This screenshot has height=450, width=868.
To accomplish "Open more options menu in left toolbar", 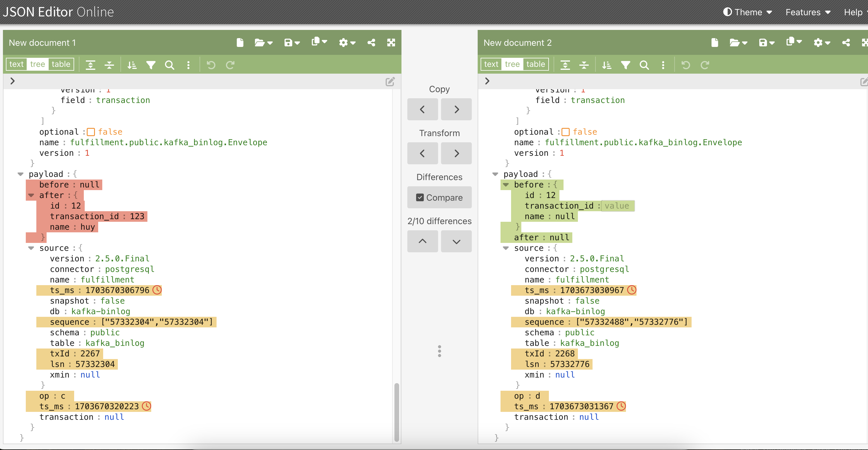I will click(x=188, y=65).
